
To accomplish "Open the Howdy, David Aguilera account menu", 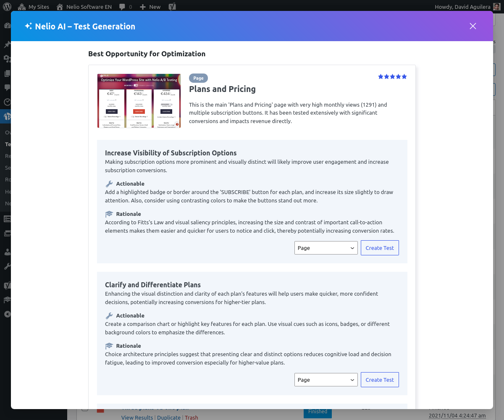I will [x=467, y=7].
